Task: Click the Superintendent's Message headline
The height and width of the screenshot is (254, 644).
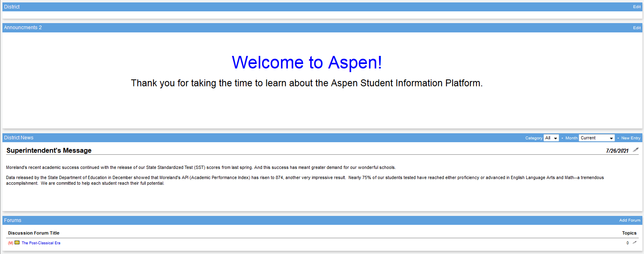Action: point(49,150)
